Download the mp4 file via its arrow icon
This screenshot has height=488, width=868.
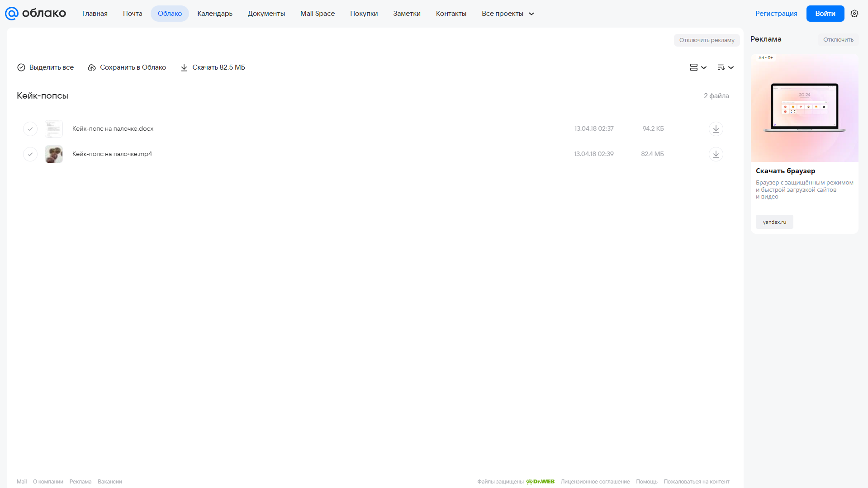(x=716, y=154)
